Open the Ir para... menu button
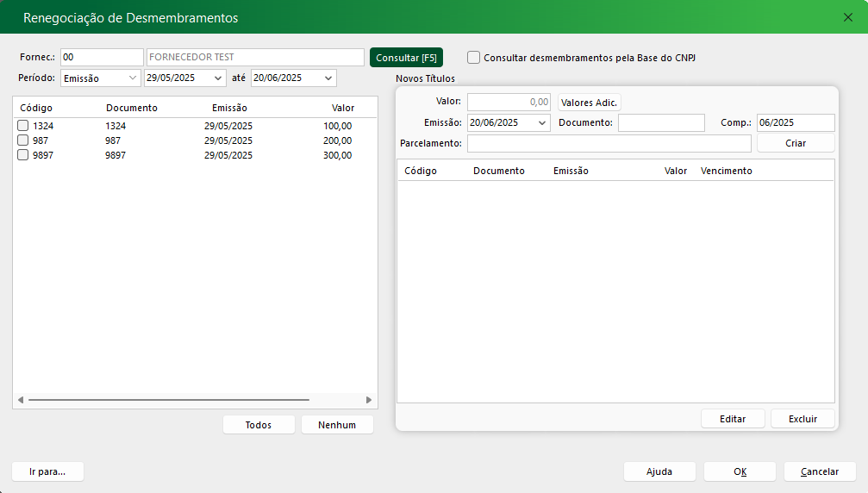This screenshot has width=868, height=493. tap(47, 471)
